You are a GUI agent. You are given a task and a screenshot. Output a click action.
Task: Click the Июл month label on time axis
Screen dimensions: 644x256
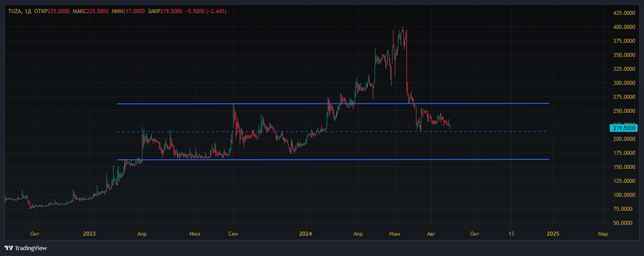coord(195,234)
